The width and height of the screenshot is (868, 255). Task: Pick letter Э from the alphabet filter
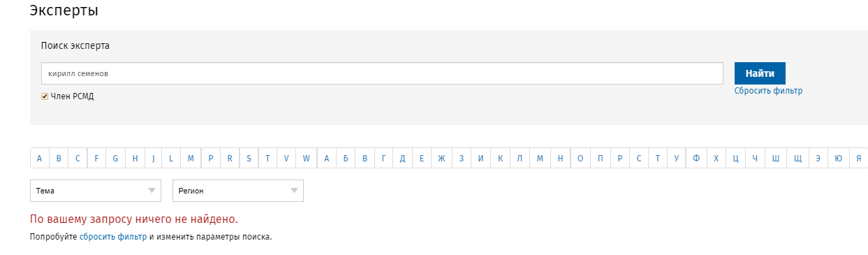pyautogui.click(x=818, y=159)
